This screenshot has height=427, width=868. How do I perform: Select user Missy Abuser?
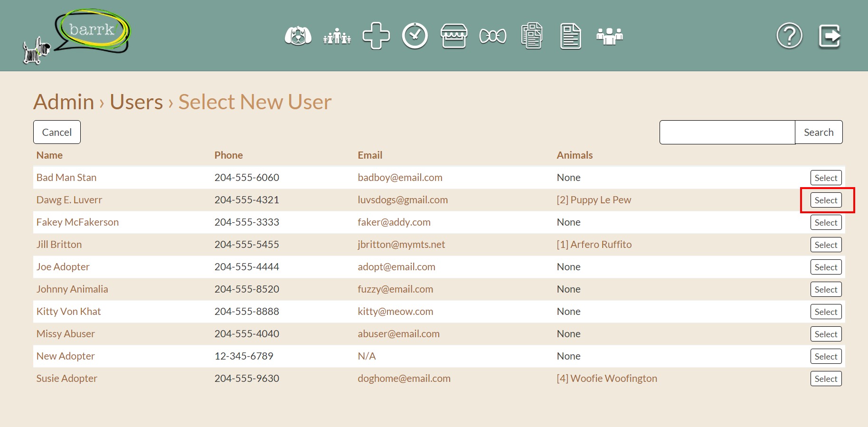coord(826,334)
